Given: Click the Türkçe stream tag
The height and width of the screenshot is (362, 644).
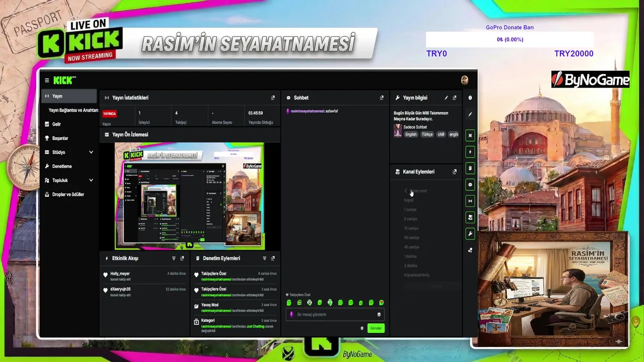Looking at the screenshot, I should [x=427, y=135].
